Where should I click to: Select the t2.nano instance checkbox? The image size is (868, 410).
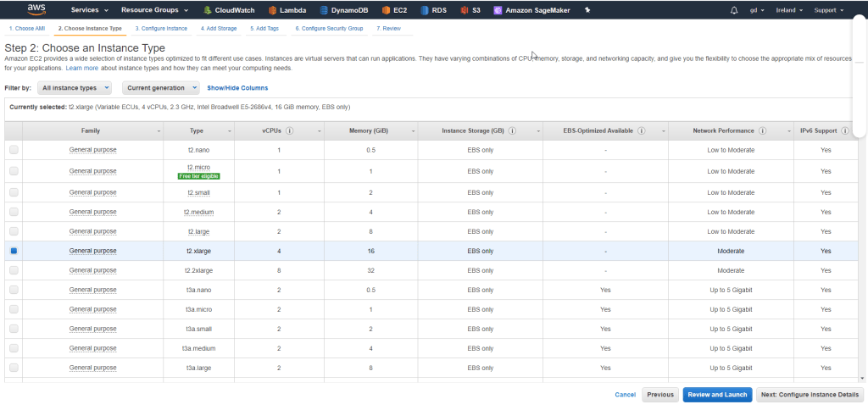(x=14, y=150)
